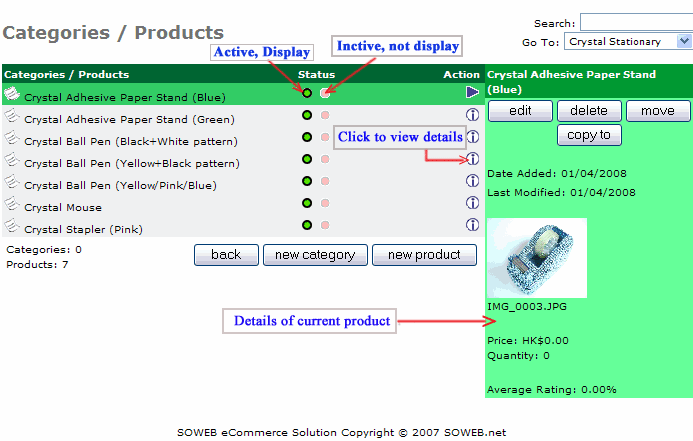Click product icon beside Crystal Stapler (Pink)
The height and width of the screenshot is (441, 693).
12,227
